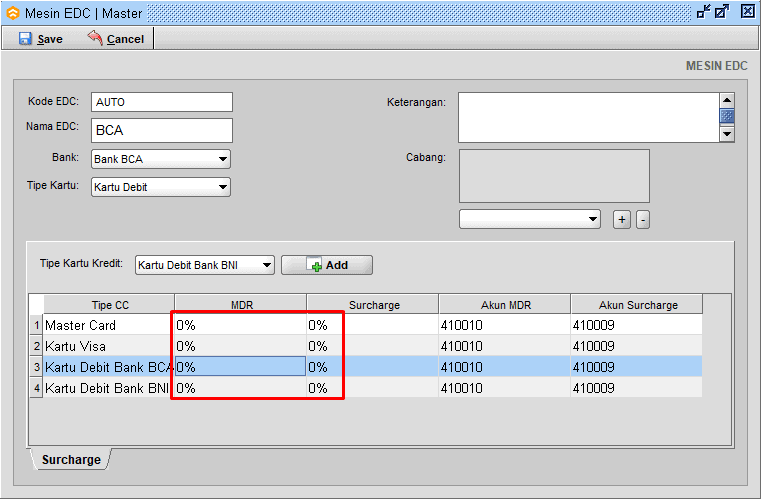761x499 pixels.
Task: Click Akun MDR 410010 for Kartu Visa
Action: (x=505, y=346)
